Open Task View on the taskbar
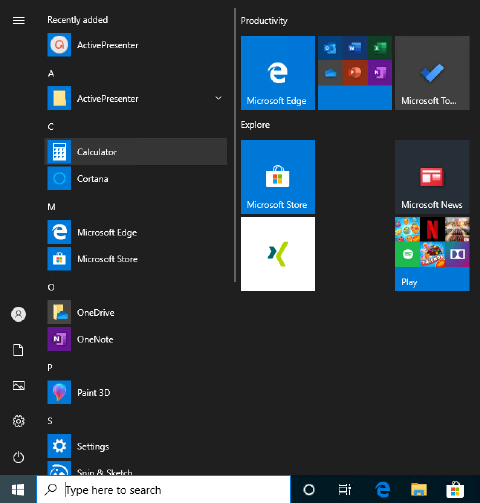This screenshot has height=503, width=480. click(x=345, y=489)
